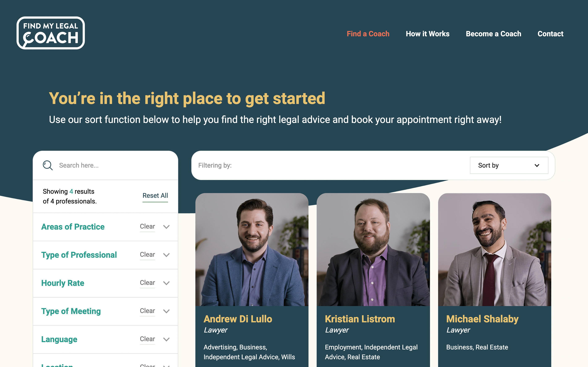588x367 pixels.
Task: Open Andrew Di Lullo's profile photo
Action: point(252,250)
